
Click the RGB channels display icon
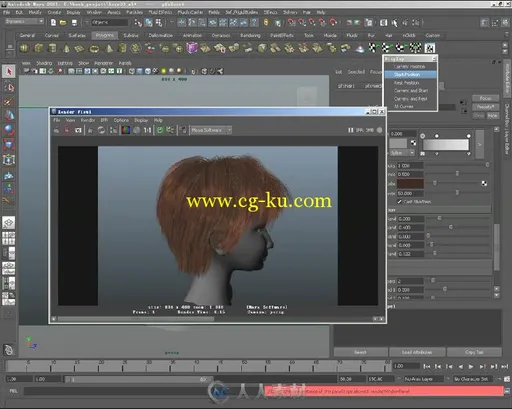tap(126, 130)
